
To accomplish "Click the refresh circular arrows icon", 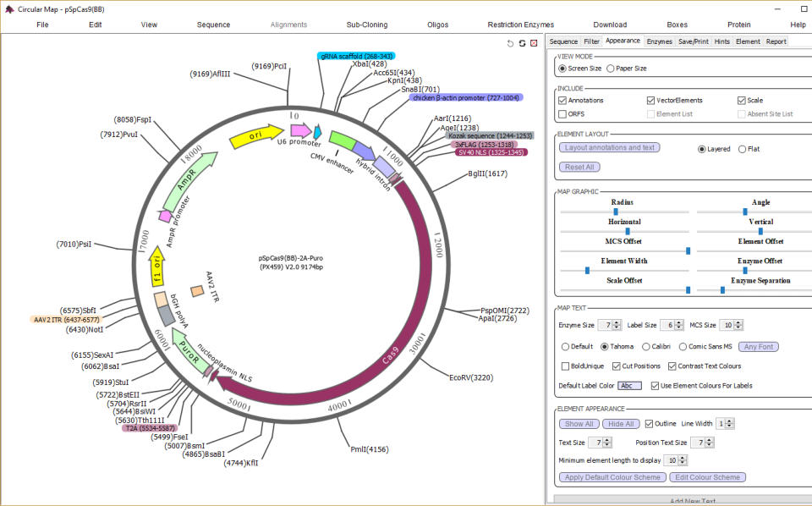I will tap(522, 43).
